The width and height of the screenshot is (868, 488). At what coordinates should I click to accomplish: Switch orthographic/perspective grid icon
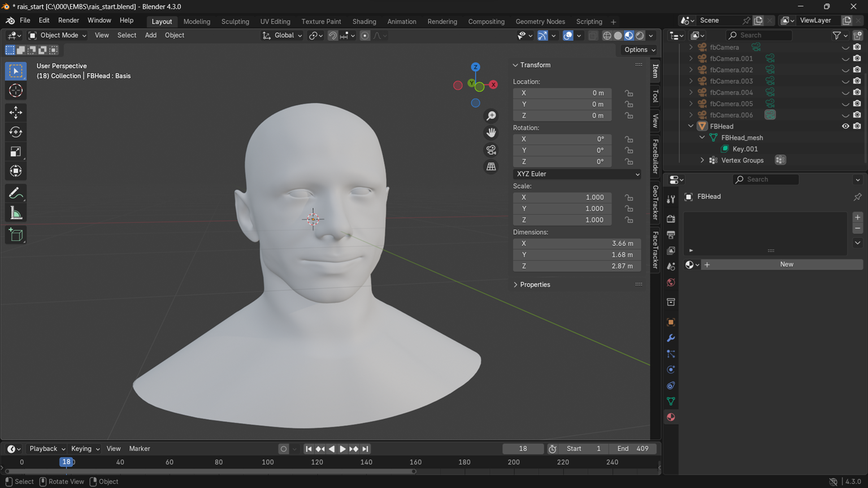(x=491, y=167)
